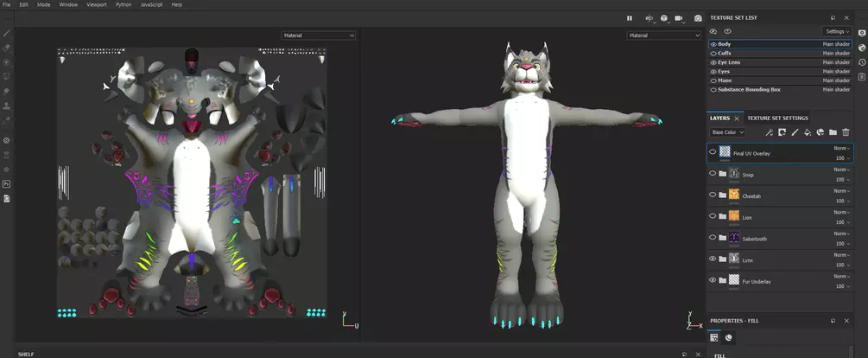Open Display Settings icon in right dock
The height and width of the screenshot is (358, 868).
tap(862, 33)
